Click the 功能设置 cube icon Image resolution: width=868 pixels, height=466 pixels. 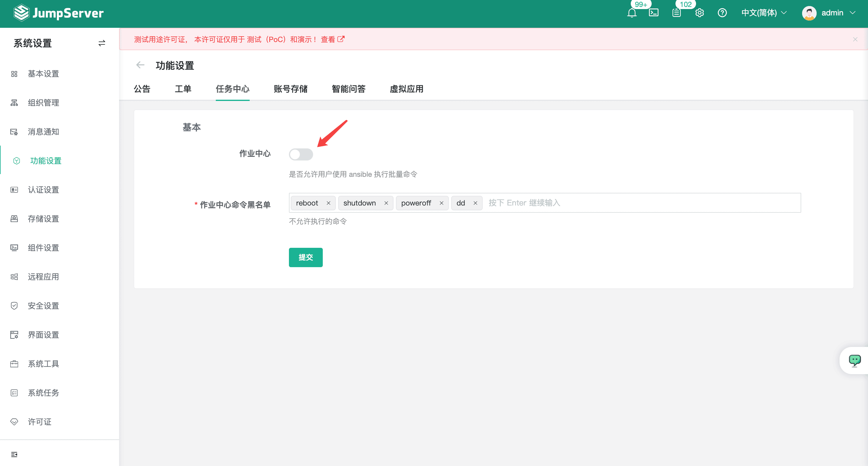coord(17,161)
